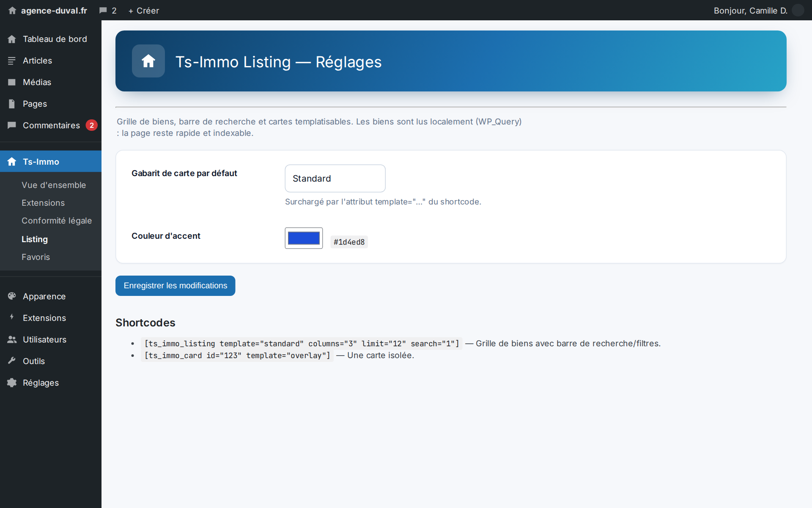
Task: Click the Médias sidebar icon
Action: (x=12, y=82)
